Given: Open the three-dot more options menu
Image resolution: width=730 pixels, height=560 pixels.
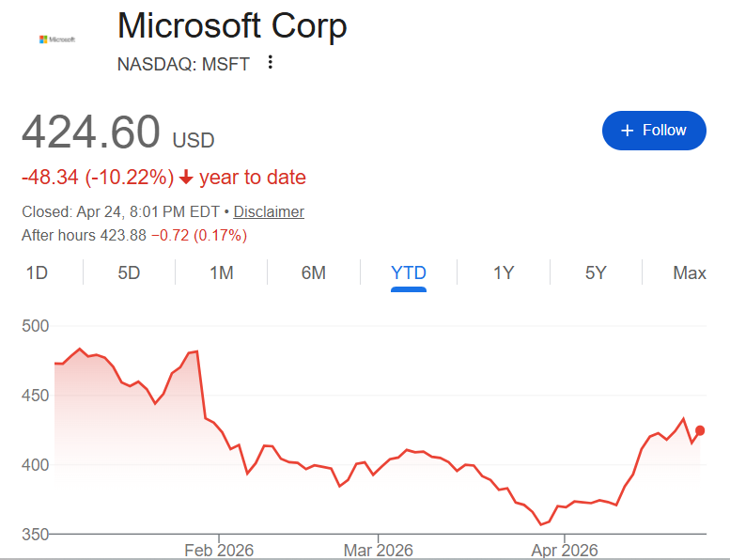Looking at the screenshot, I should point(271,63).
